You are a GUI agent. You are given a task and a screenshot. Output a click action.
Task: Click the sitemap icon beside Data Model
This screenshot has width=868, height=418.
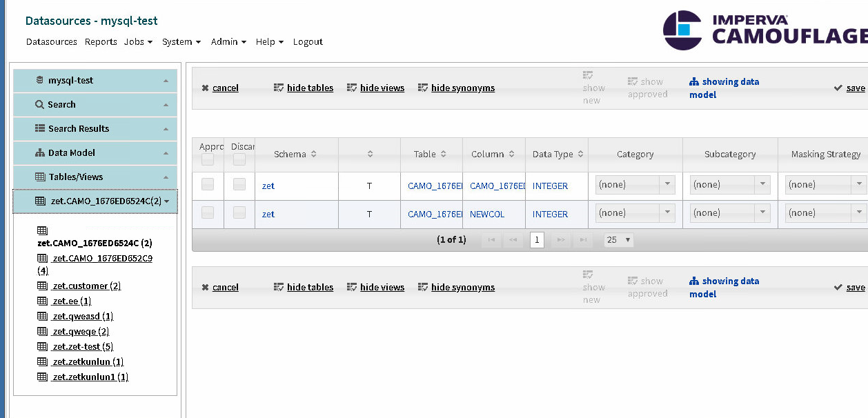coord(40,152)
